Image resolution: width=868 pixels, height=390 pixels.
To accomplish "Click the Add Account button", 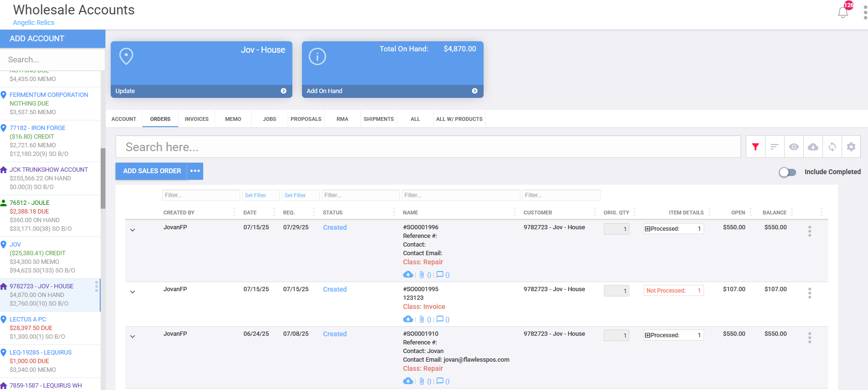I will pyautogui.click(x=53, y=38).
